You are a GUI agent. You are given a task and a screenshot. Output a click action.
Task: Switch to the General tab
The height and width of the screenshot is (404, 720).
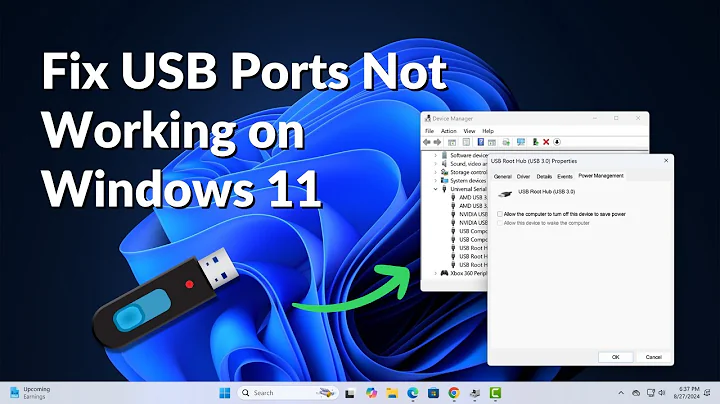pos(502,176)
